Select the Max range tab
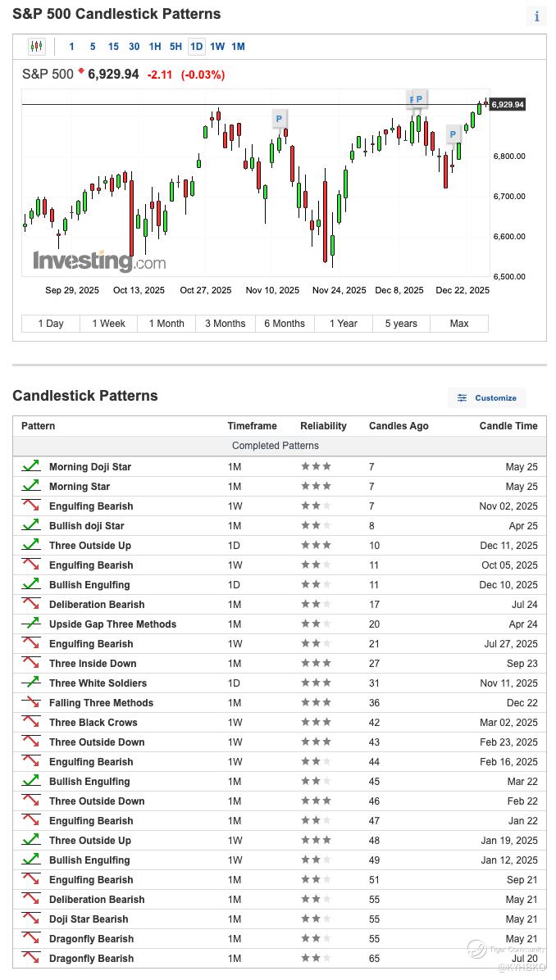The width and height of the screenshot is (556, 980). click(x=459, y=324)
